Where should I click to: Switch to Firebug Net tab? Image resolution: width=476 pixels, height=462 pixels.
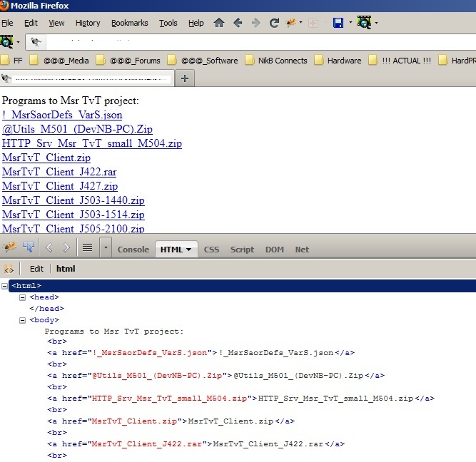pos(302,250)
